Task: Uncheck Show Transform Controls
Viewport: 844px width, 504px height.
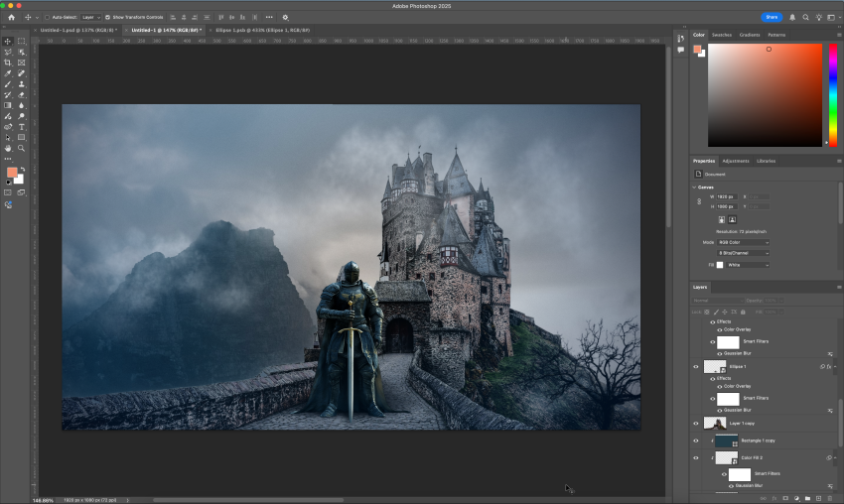Action: pyautogui.click(x=108, y=17)
